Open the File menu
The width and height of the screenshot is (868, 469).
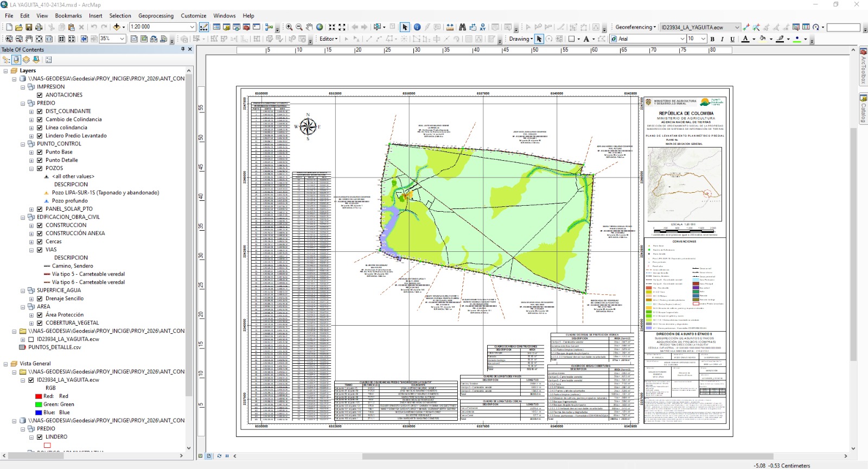[9, 16]
